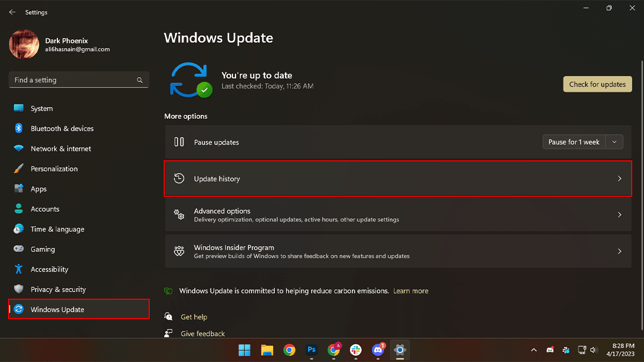
Task: Click the search magnifier icon in Find a setting
Action: [x=140, y=80]
